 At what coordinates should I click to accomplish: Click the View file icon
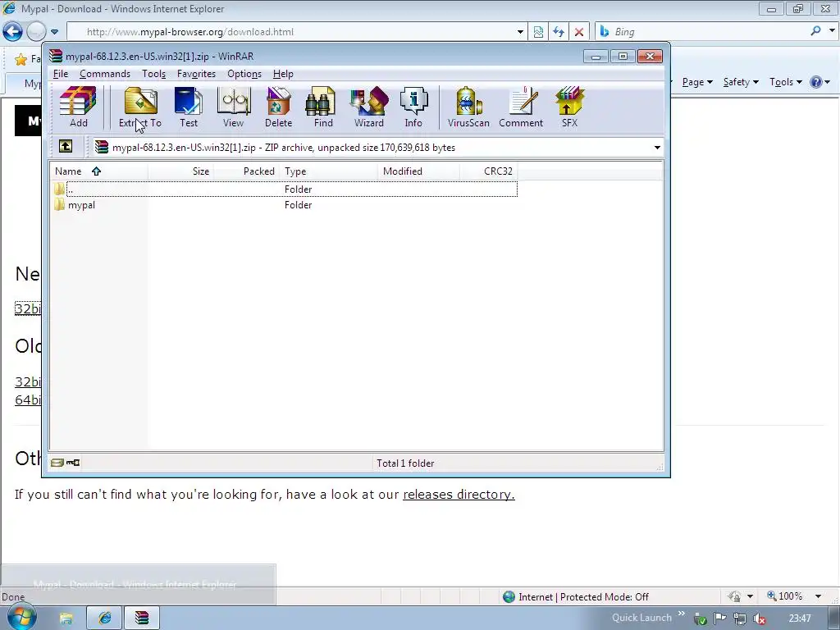click(x=233, y=107)
